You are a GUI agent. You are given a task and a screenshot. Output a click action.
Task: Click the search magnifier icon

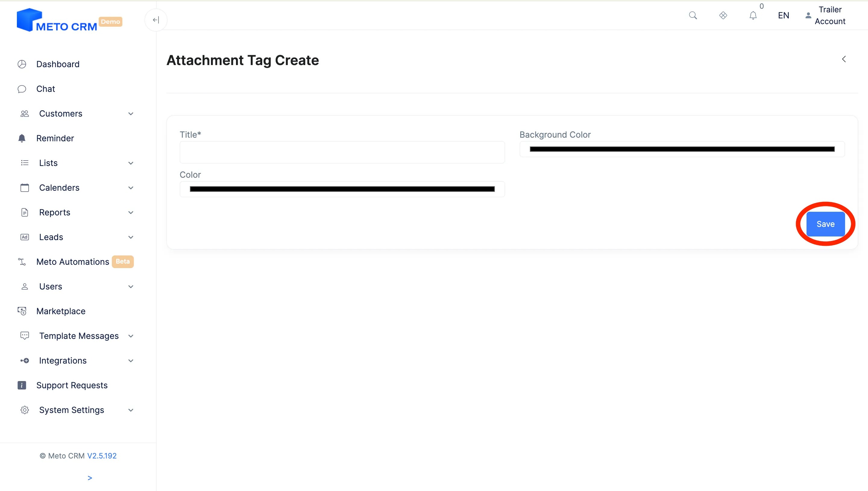click(x=693, y=15)
